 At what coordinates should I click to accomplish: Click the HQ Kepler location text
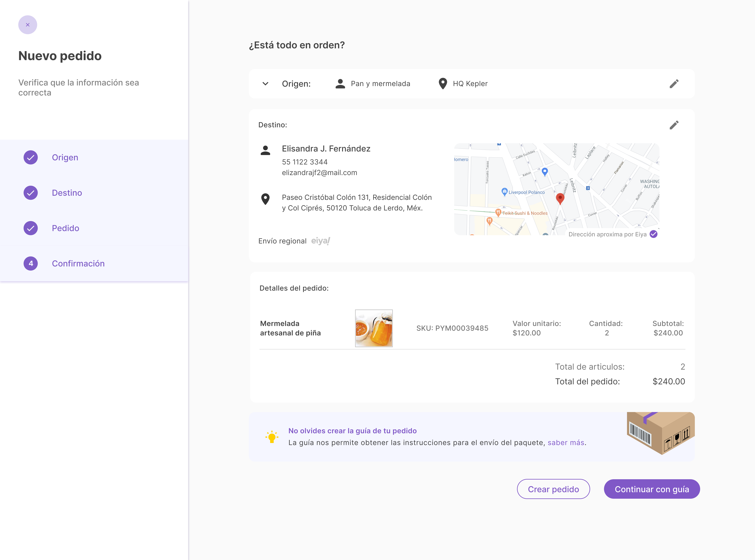470,84
